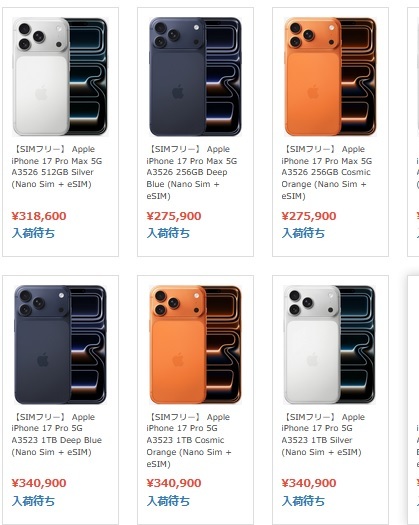Click 入荷待ち under the Deep Blue Pro Max

pos(168,233)
